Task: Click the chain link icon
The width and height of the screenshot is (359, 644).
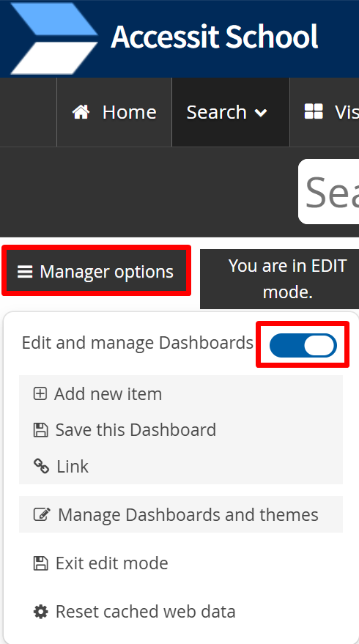Action: coord(41,466)
